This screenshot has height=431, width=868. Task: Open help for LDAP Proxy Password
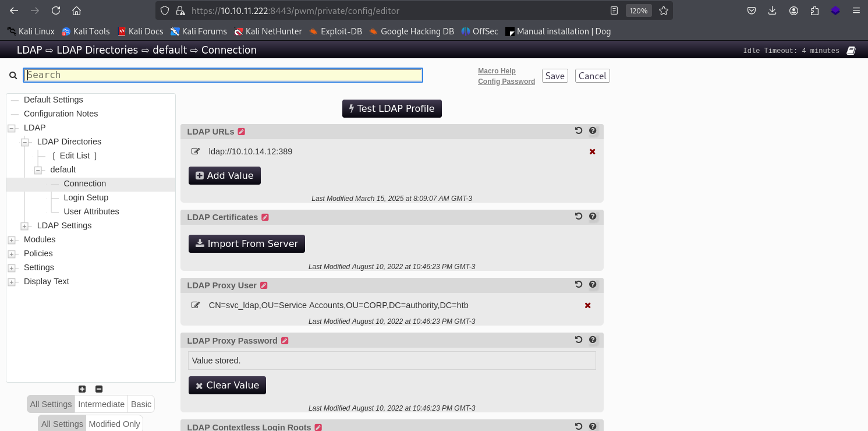[x=593, y=340]
